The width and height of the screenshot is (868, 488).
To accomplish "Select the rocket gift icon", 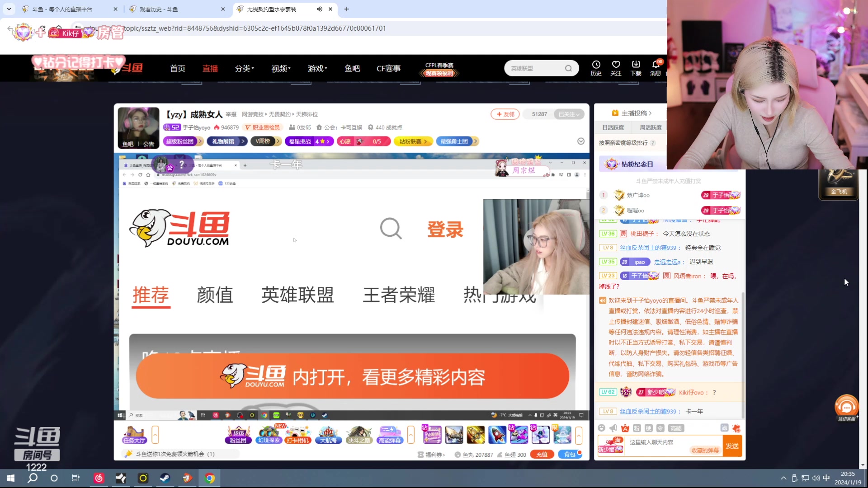I will pyautogui.click(x=497, y=435).
